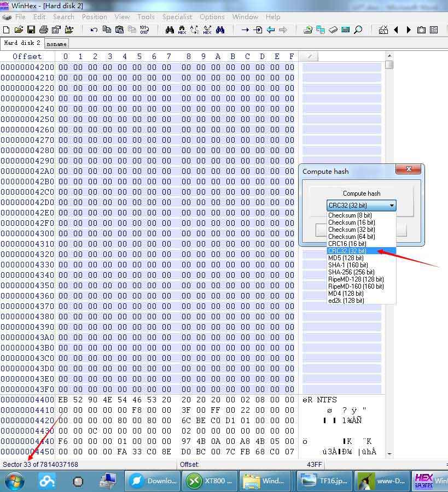The width and height of the screenshot is (448, 492).
Task: Click the scrollbar down arrow
Action: (x=389, y=453)
